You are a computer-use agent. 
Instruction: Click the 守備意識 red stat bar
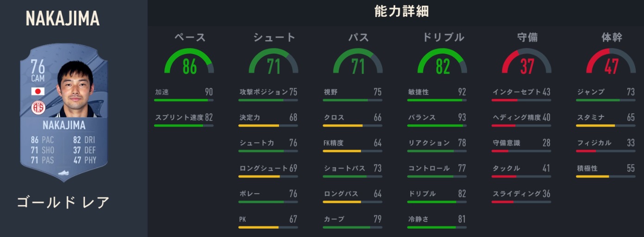click(521, 151)
